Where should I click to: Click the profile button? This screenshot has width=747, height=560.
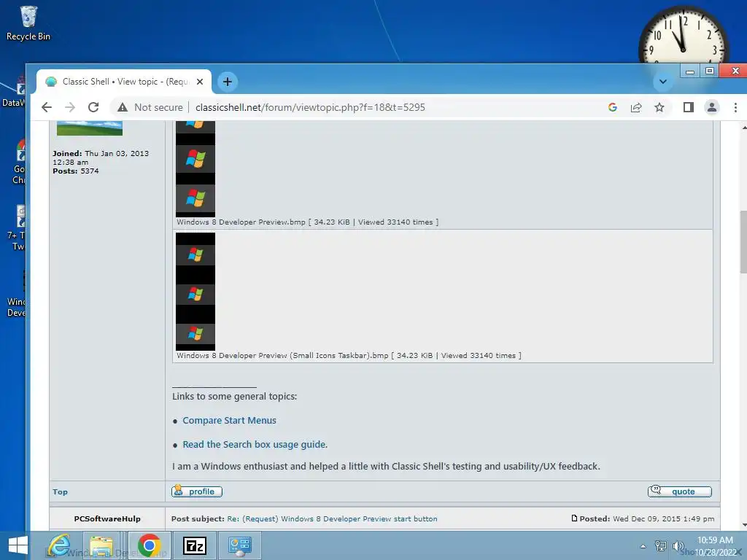coord(197,491)
